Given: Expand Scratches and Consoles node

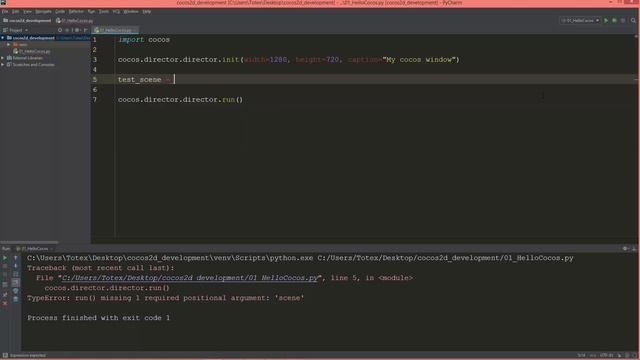Looking at the screenshot, I should point(3,64).
